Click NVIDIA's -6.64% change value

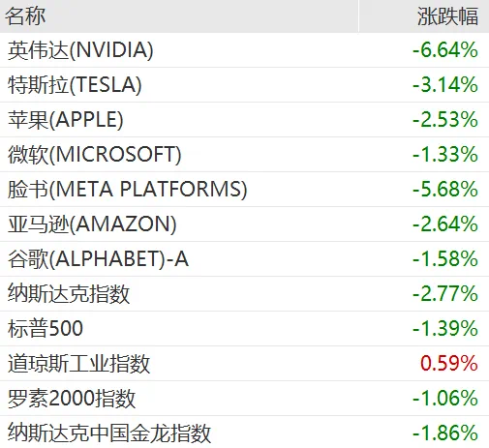pyautogui.click(x=445, y=50)
